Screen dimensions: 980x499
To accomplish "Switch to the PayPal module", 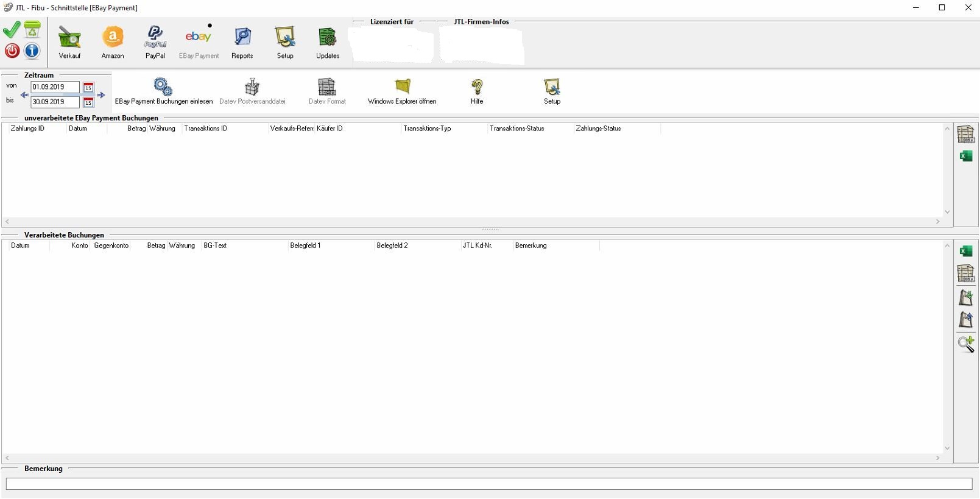I will pyautogui.click(x=155, y=42).
